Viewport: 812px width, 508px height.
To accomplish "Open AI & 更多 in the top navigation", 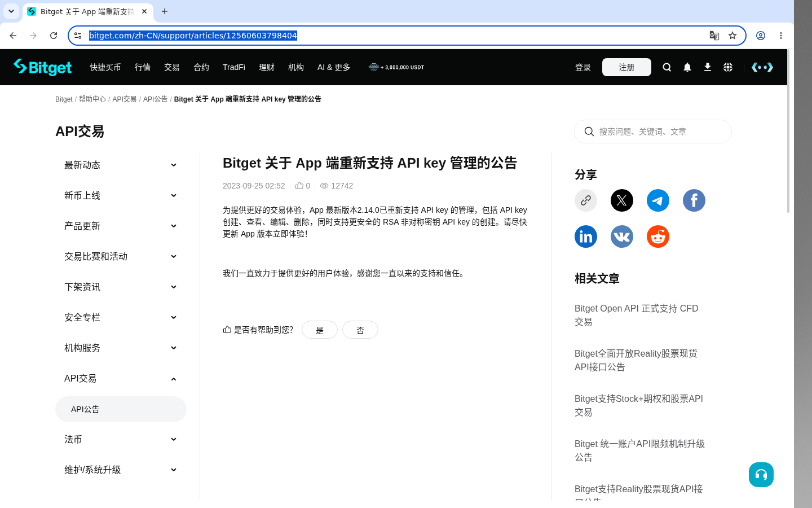I will click(334, 67).
